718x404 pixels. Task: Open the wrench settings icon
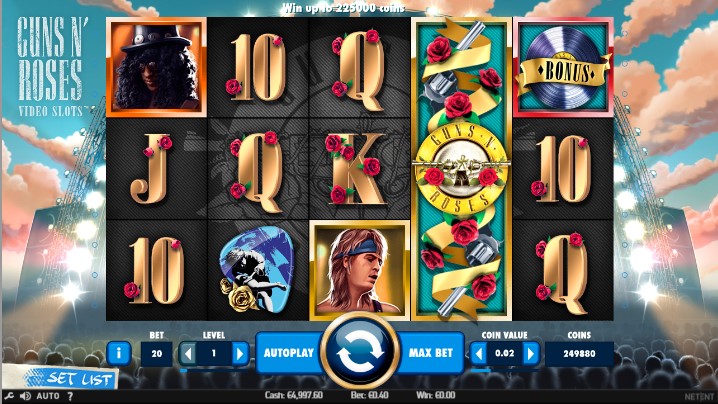9,396
